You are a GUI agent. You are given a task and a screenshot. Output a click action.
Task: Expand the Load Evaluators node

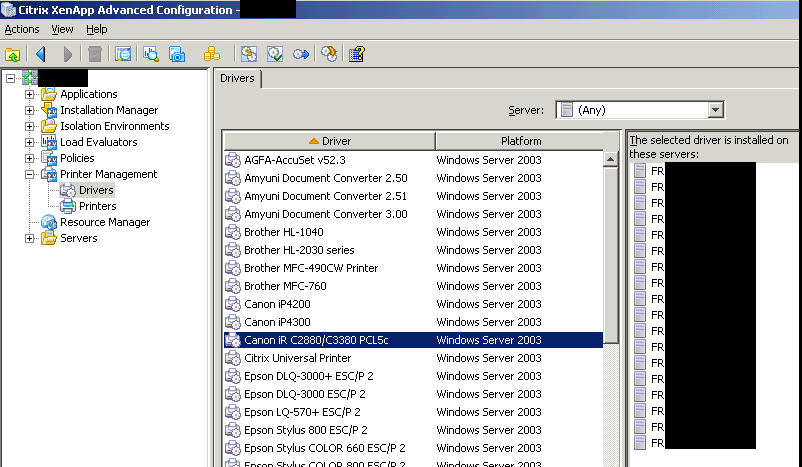pyautogui.click(x=30, y=142)
